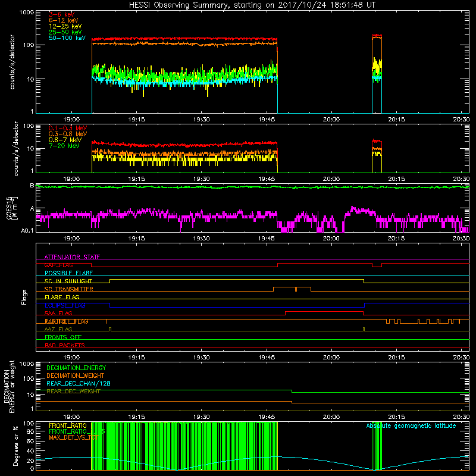Click the DECIMATION ENERGY or weight axis title
The height and width of the screenshot is (476, 476).
(x=9, y=386)
